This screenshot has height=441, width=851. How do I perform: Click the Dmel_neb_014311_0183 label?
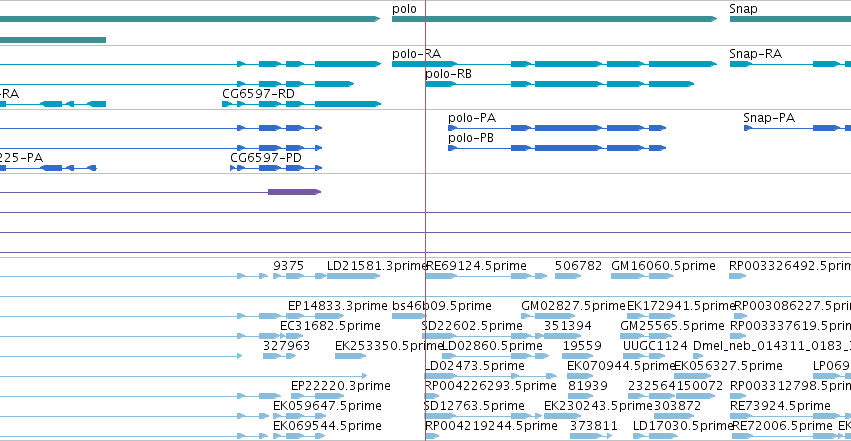pyautogui.click(x=772, y=346)
